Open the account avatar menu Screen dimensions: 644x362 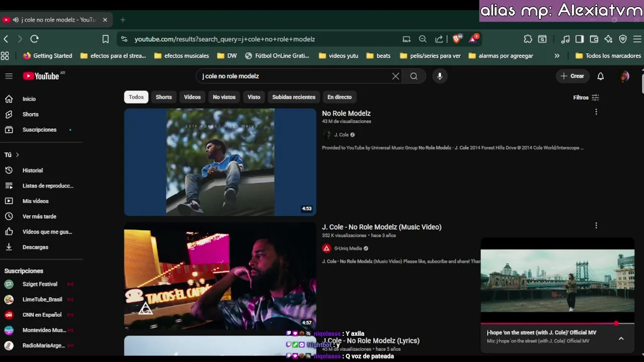tap(625, 76)
